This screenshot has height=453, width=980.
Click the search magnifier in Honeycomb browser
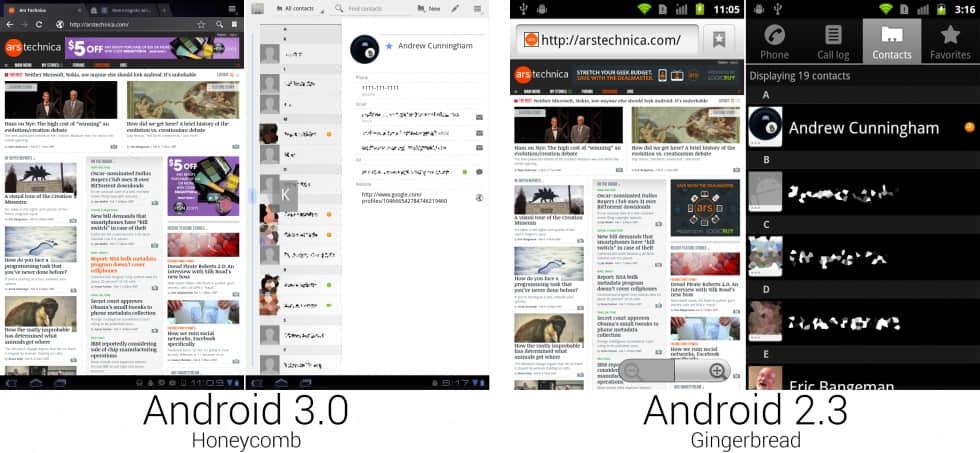[219, 24]
